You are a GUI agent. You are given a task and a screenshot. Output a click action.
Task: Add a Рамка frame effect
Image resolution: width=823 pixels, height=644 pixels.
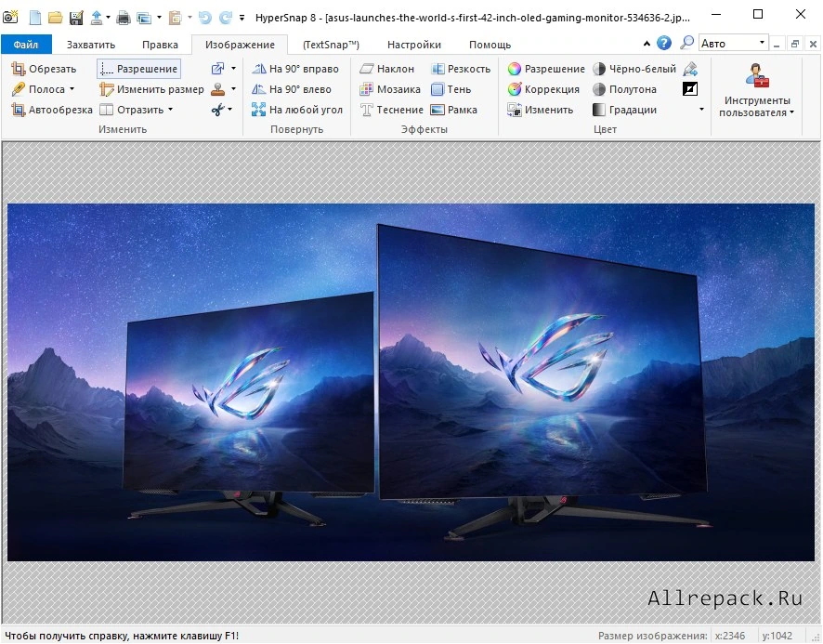454,110
